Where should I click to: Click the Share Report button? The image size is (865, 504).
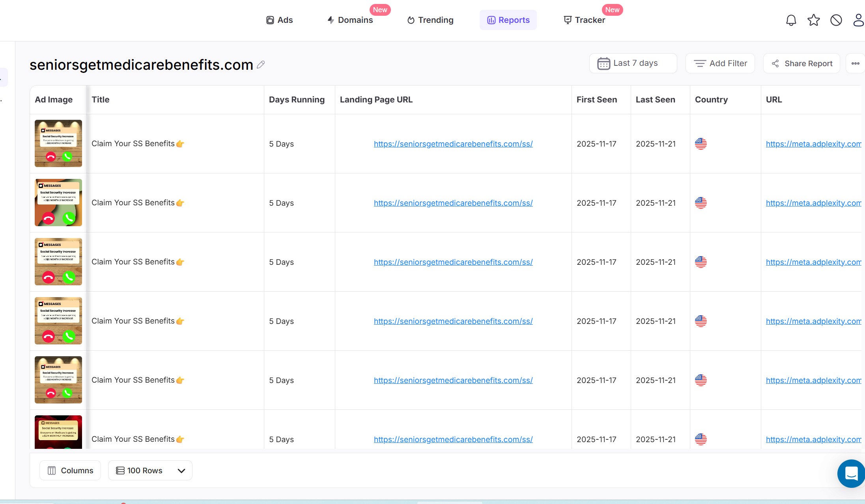800,63
